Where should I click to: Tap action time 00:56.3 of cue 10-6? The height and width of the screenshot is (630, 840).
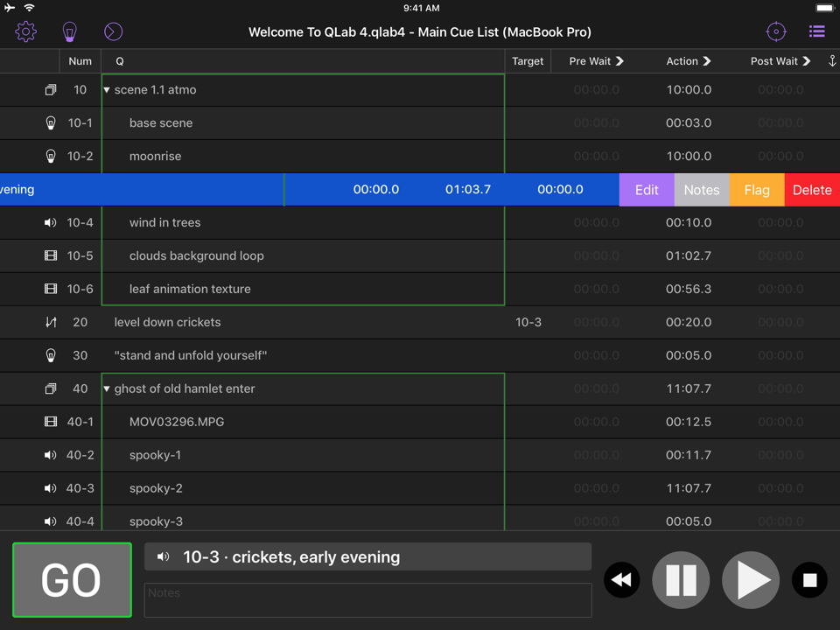pyautogui.click(x=689, y=289)
